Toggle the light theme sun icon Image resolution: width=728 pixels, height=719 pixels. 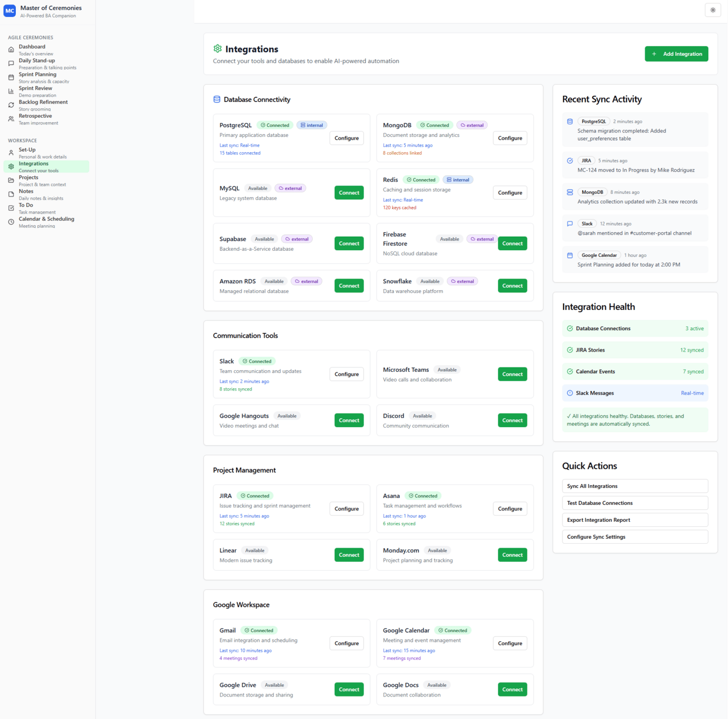(x=713, y=10)
